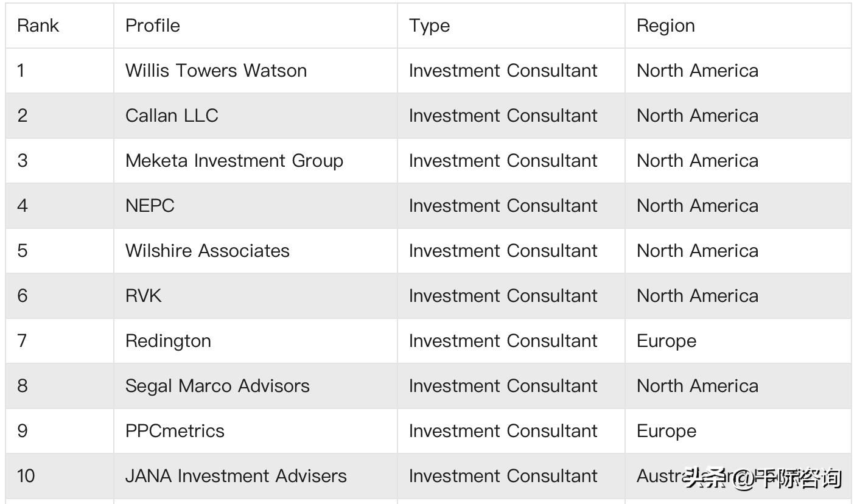This screenshot has height=504, width=857.
Task: Click Segal Marco Advisors in the table
Action: (x=217, y=386)
